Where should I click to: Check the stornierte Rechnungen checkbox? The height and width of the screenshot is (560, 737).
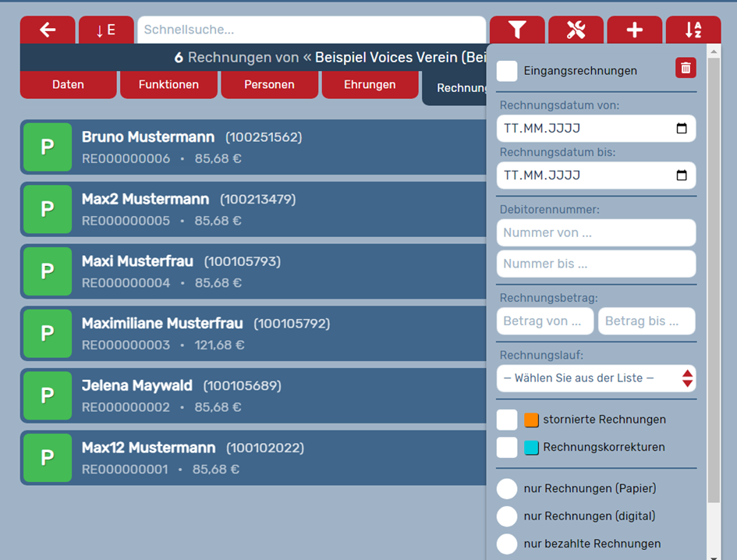pyautogui.click(x=507, y=420)
